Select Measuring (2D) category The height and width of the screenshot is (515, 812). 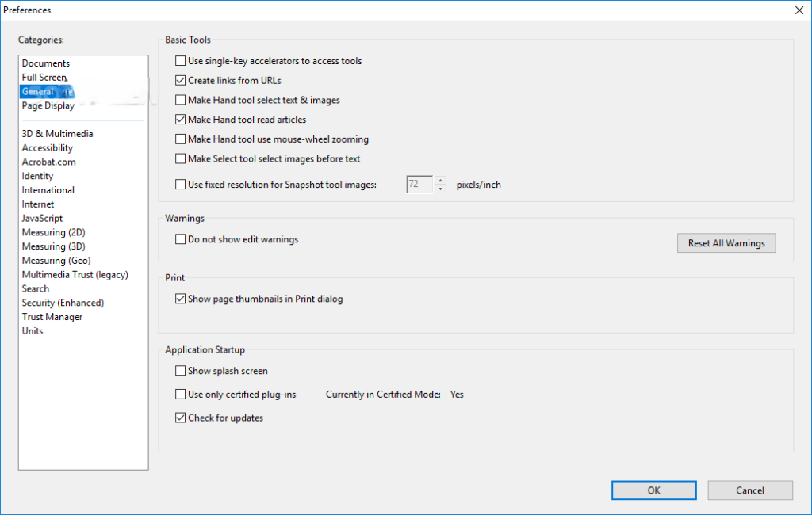click(x=53, y=232)
